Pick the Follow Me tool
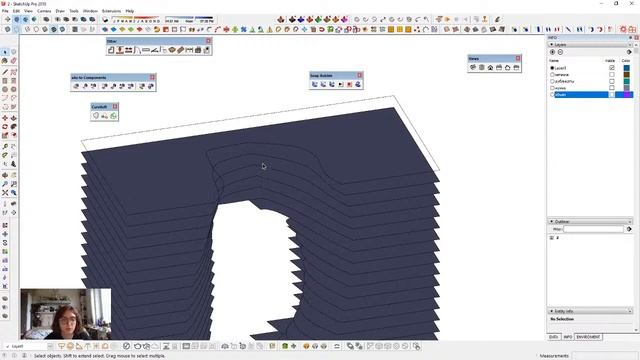 pos(13,127)
